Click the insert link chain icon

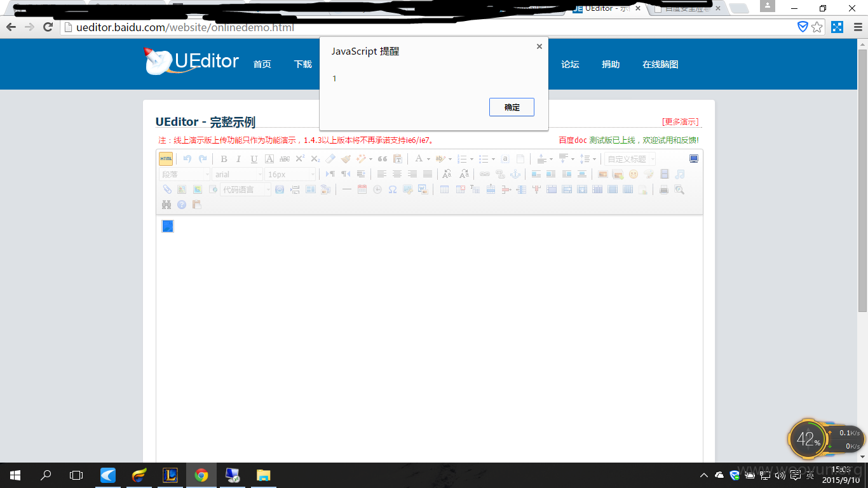[x=485, y=174]
